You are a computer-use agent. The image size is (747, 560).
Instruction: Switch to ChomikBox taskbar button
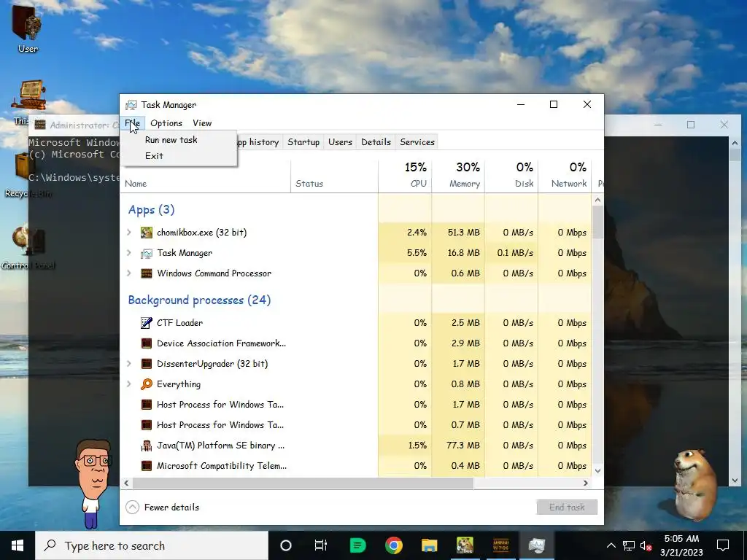(x=465, y=545)
